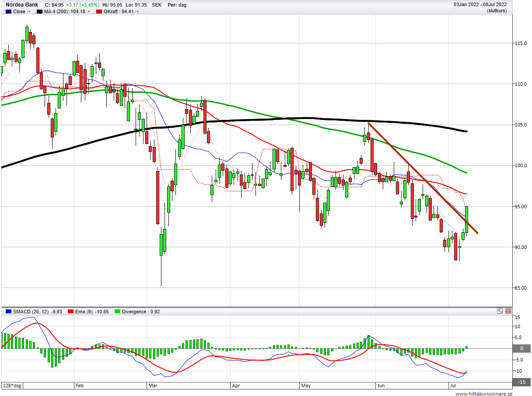
Task: Click the 105.0 price axis label
Action: click(521, 125)
